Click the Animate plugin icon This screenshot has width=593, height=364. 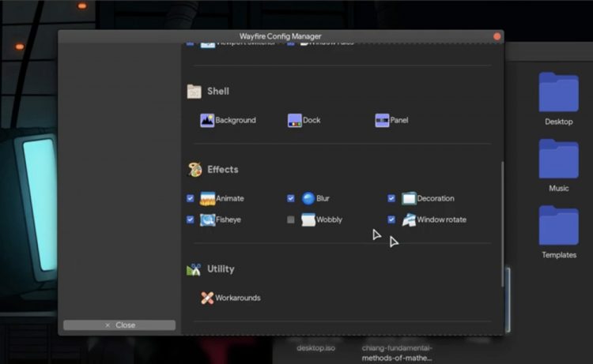[207, 199]
